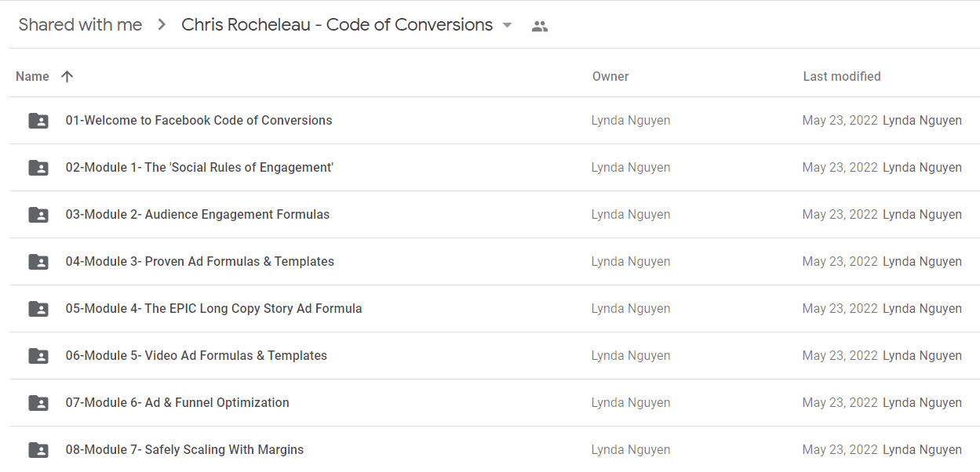980x472 pixels.
Task: Click the folder icon for 06-Module 5
Action: (38, 356)
